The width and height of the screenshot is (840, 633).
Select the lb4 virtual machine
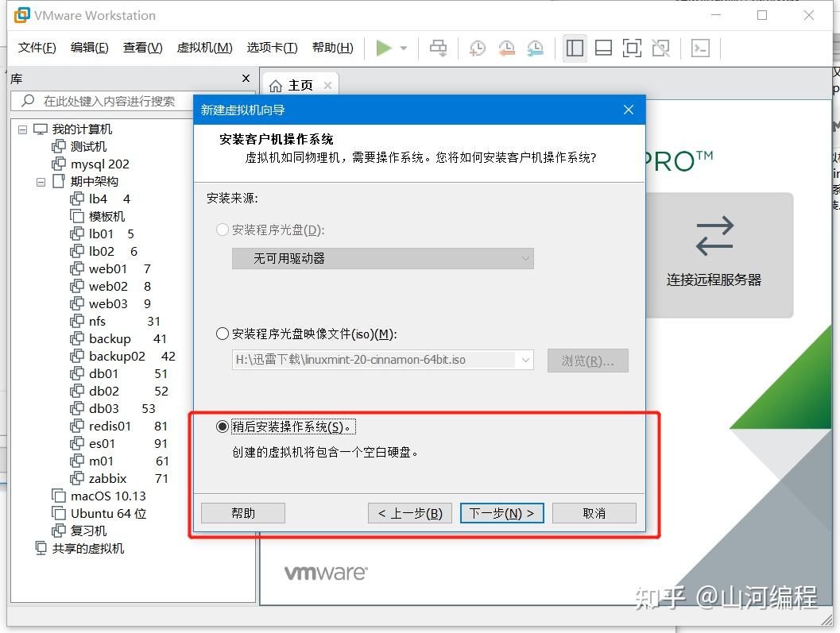click(100, 199)
